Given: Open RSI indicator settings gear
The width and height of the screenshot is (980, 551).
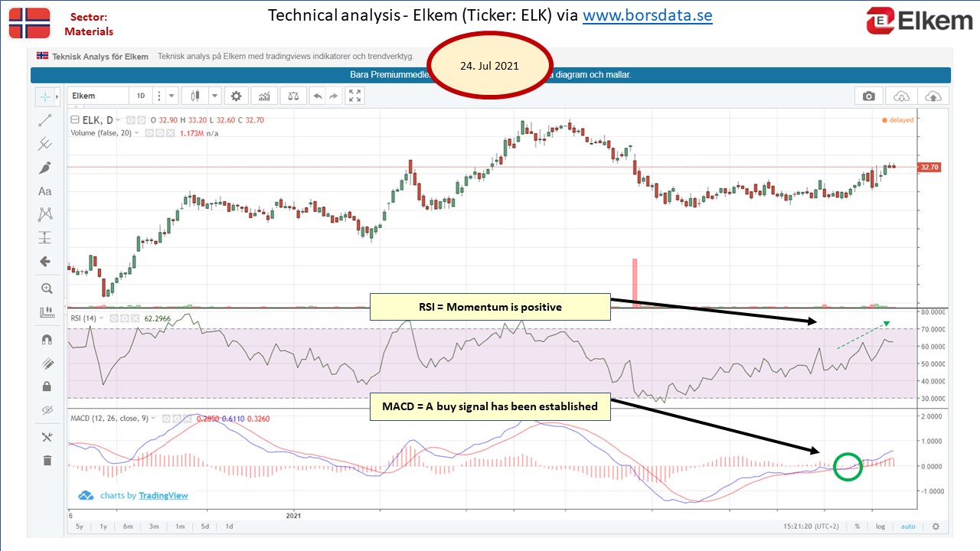Looking at the screenshot, I should coord(124,318).
